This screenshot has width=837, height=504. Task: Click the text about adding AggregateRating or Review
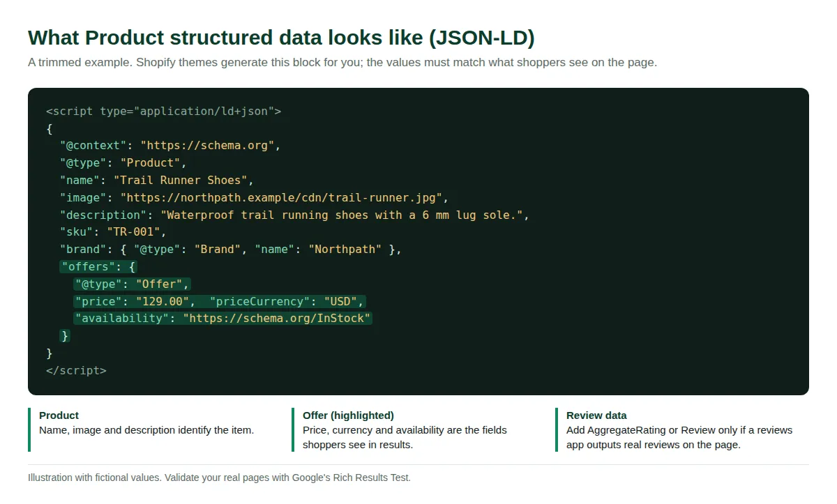tap(679, 438)
